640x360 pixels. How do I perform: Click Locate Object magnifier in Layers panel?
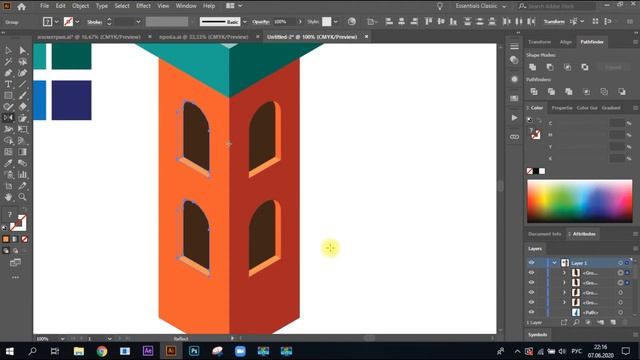(x=576, y=322)
